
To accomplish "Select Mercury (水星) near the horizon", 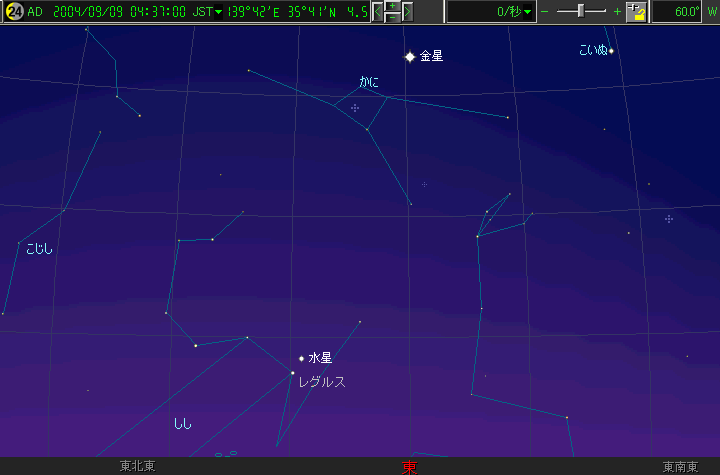I will pyautogui.click(x=301, y=358).
